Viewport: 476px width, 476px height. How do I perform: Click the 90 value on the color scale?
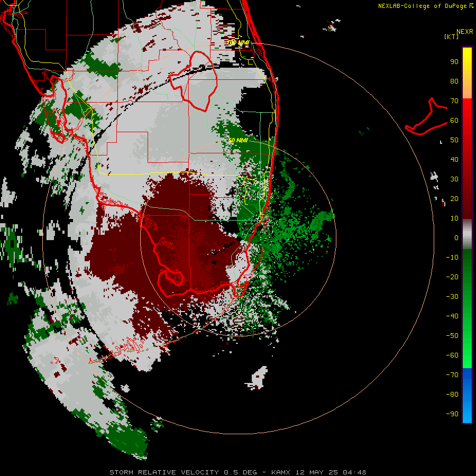[x=454, y=62]
